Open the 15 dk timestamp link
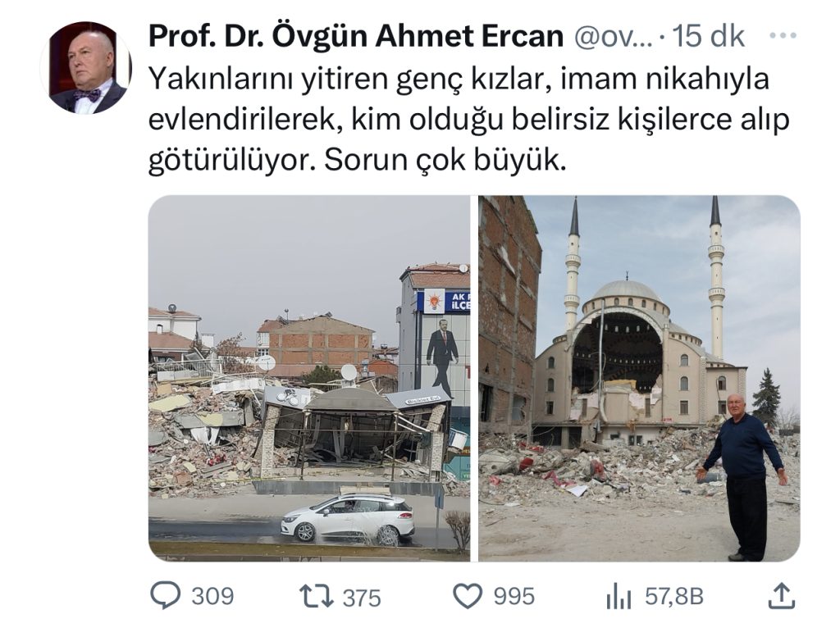 coord(708,36)
